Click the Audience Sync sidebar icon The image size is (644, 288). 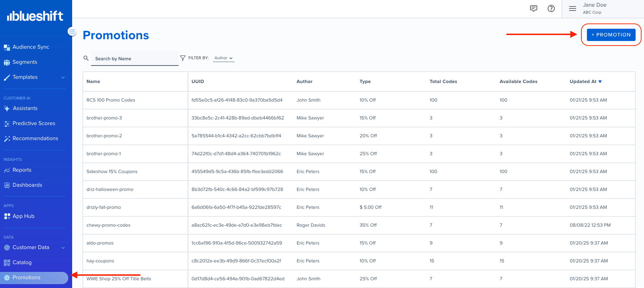7,47
